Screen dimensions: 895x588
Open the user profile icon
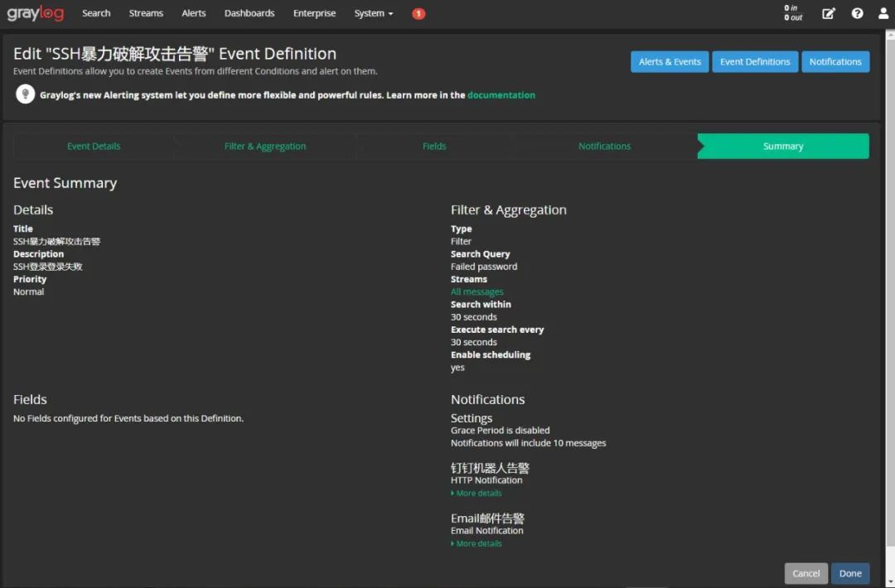(883, 13)
